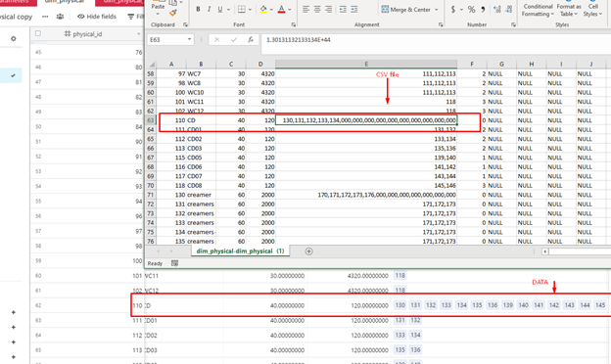Apply italic formatting in Excel
Image resolution: width=611 pixels, height=364 pixels.
pyautogui.click(x=209, y=9)
